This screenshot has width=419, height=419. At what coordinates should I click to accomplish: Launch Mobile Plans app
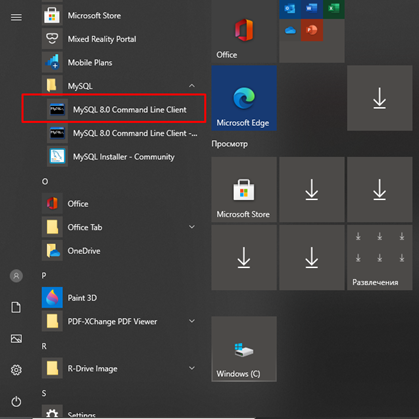pos(120,63)
